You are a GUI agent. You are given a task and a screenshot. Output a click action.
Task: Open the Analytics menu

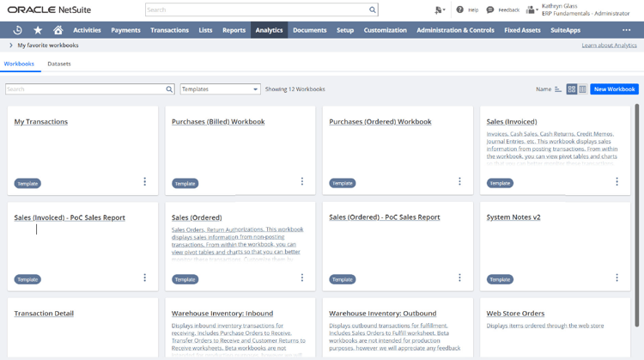point(269,30)
